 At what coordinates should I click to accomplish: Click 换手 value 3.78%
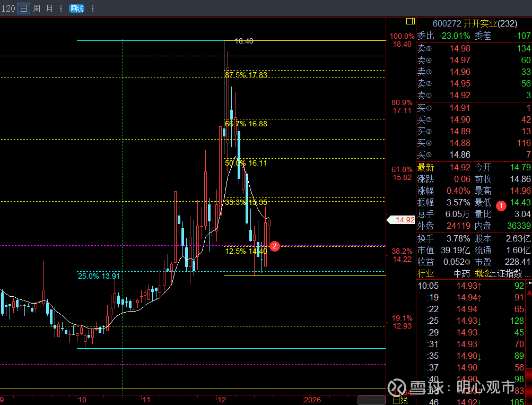click(x=458, y=239)
